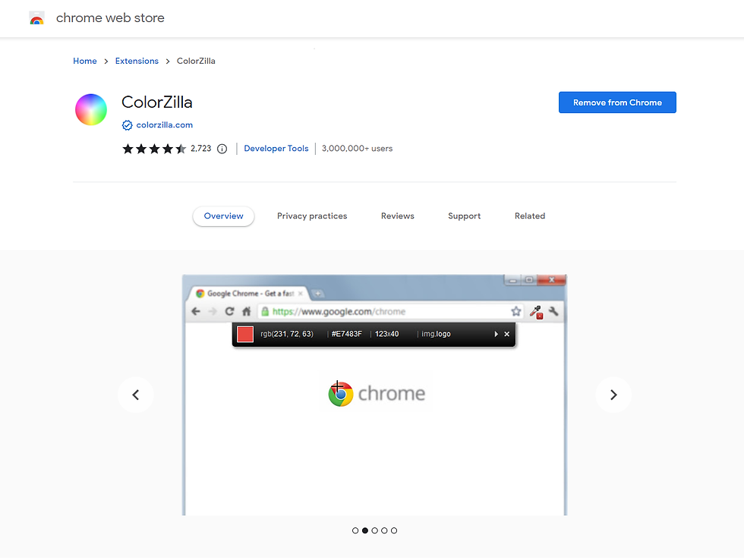The image size is (744, 560).
Task: Show next screenshot with right chevron
Action: pos(613,395)
